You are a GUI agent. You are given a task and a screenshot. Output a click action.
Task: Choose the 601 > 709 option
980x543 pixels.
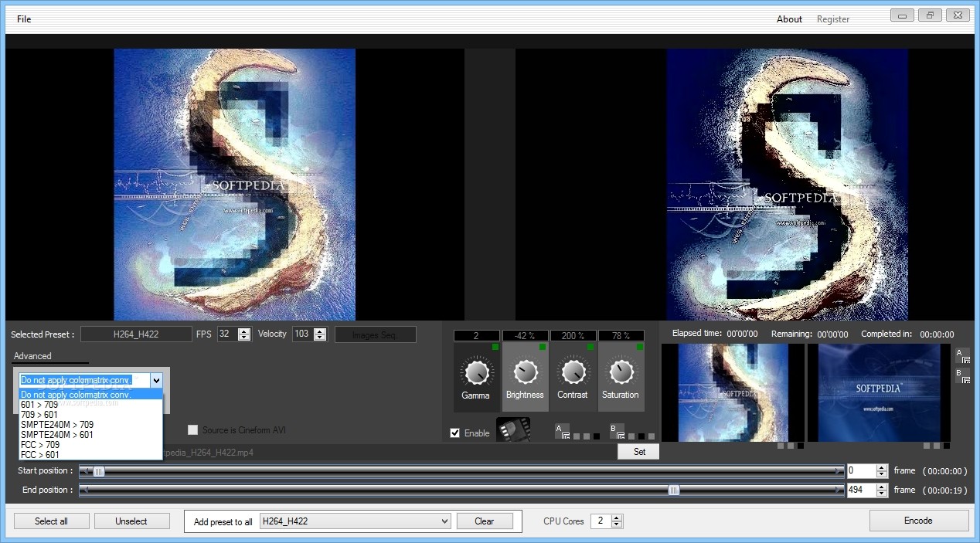(x=91, y=405)
